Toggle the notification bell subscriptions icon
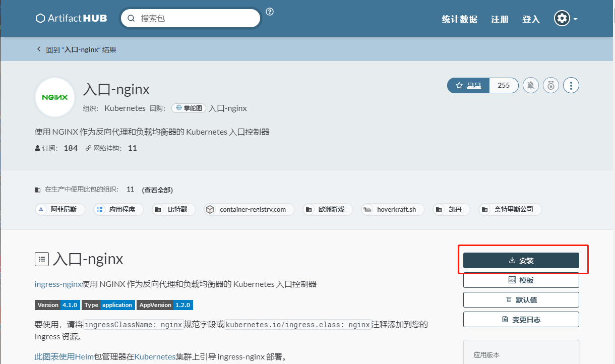This screenshot has width=615, height=364. pos(530,86)
